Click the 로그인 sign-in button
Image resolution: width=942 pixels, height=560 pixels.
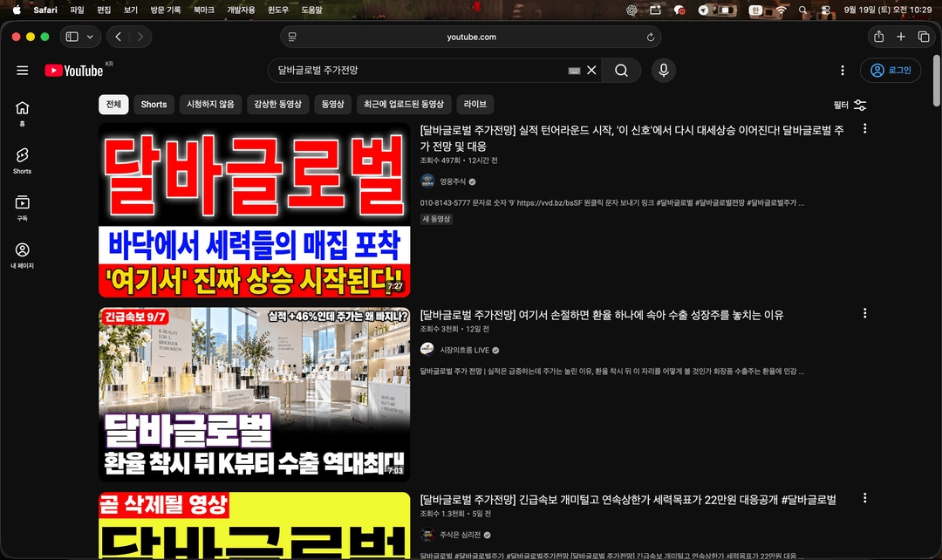click(891, 71)
